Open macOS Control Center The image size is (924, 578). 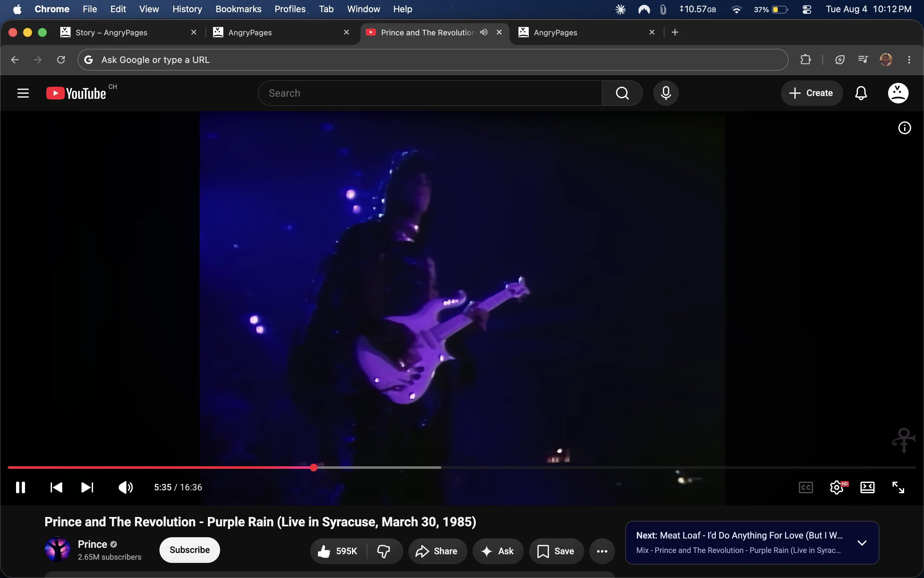pyautogui.click(x=806, y=9)
